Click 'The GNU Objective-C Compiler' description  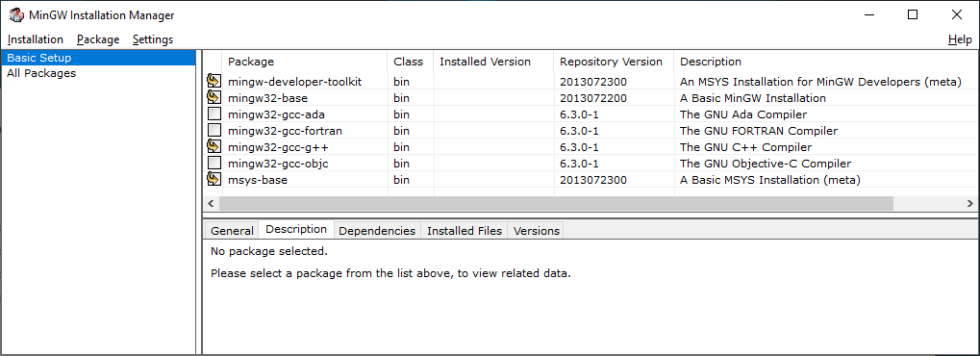pyautogui.click(x=765, y=164)
